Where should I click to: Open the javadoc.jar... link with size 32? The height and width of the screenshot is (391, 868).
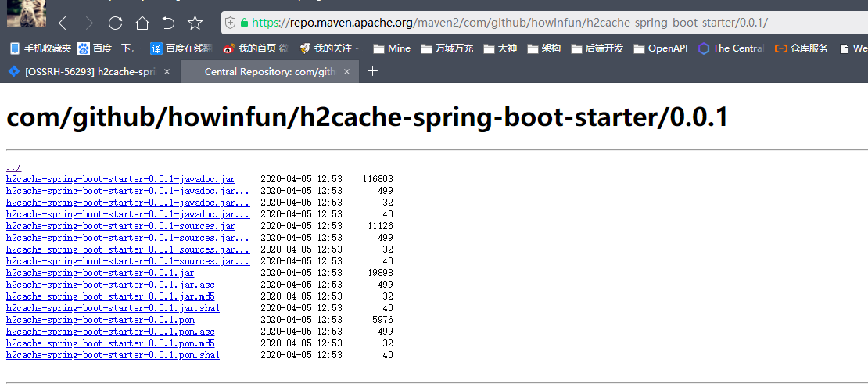[x=128, y=202]
